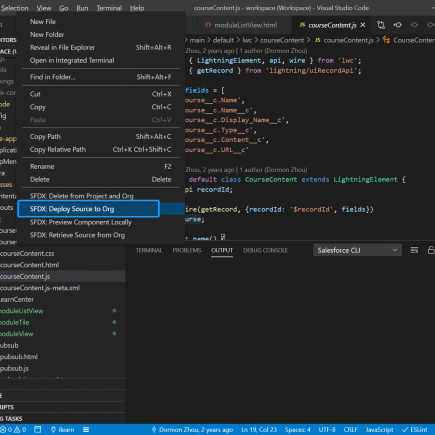Expand the TASKS section header
Viewport: 435px width, 435px height.
[x=62, y=419]
